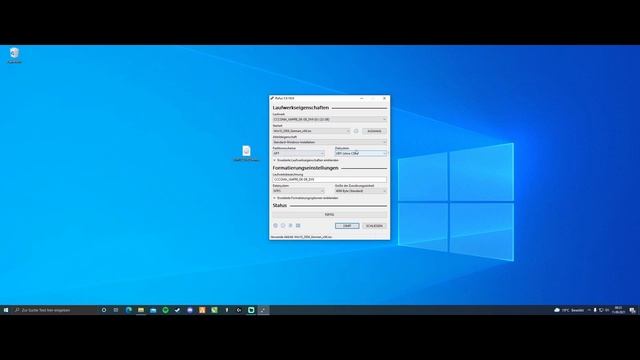Click the Laufwerksbezeichnung text field
Screen dimensions: 640x360
pos(329,180)
